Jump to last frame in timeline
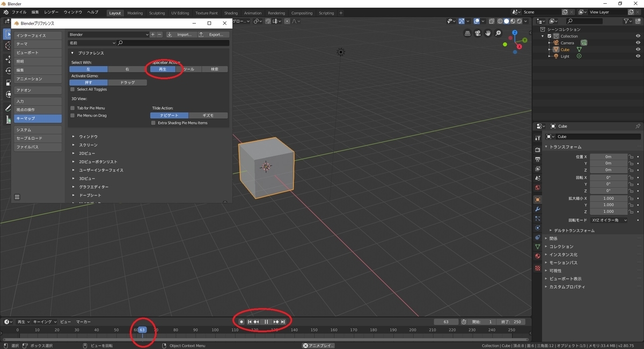The height and width of the screenshot is (349, 644). click(x=283, y=322)
